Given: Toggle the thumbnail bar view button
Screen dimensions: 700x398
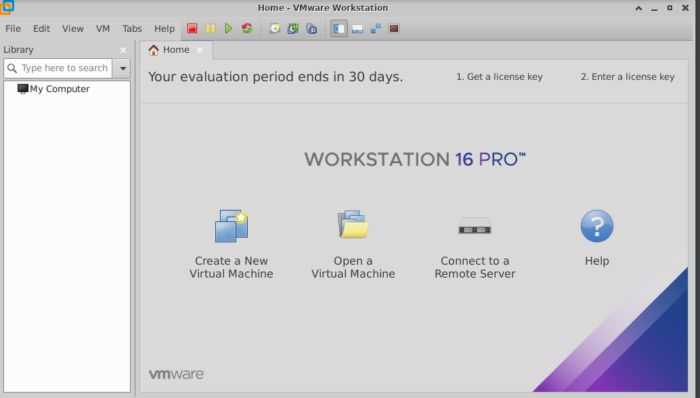Looking at the screenshot, I should (x=357, y=29).
